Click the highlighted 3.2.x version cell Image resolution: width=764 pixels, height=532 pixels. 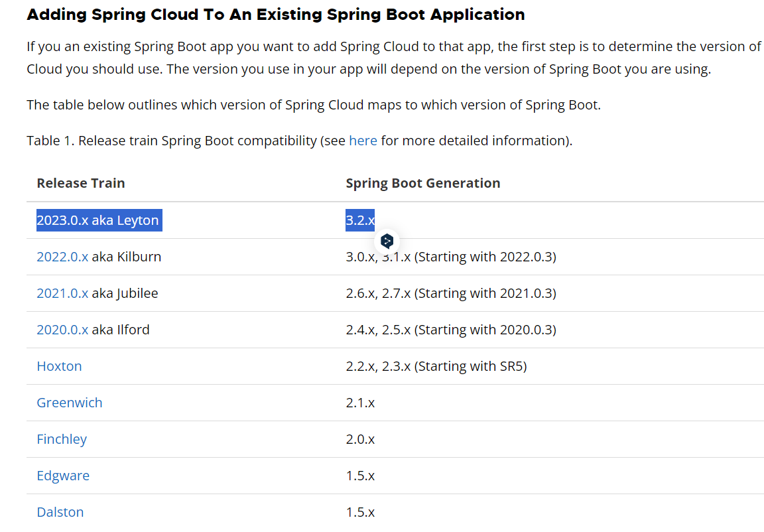click(359, 220)
